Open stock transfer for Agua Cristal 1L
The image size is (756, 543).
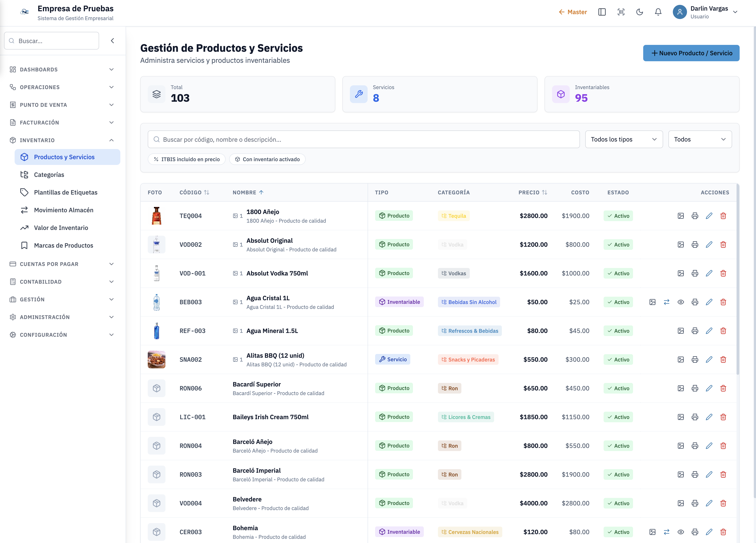666,302
